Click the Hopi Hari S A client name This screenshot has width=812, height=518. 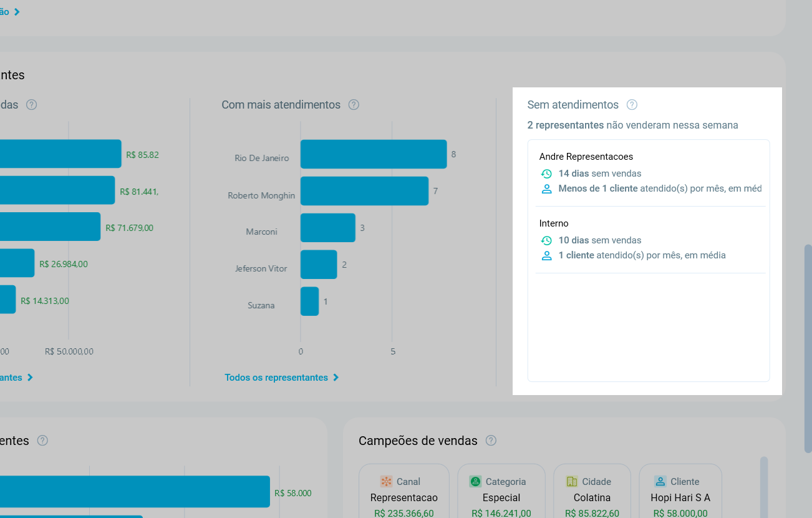point(680,498)
